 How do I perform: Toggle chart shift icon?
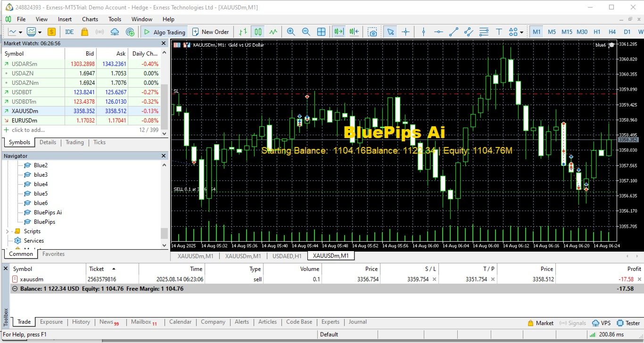point(354,32)
